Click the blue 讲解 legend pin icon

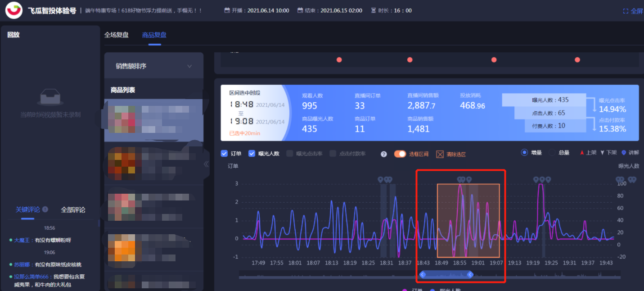point(623,153)
